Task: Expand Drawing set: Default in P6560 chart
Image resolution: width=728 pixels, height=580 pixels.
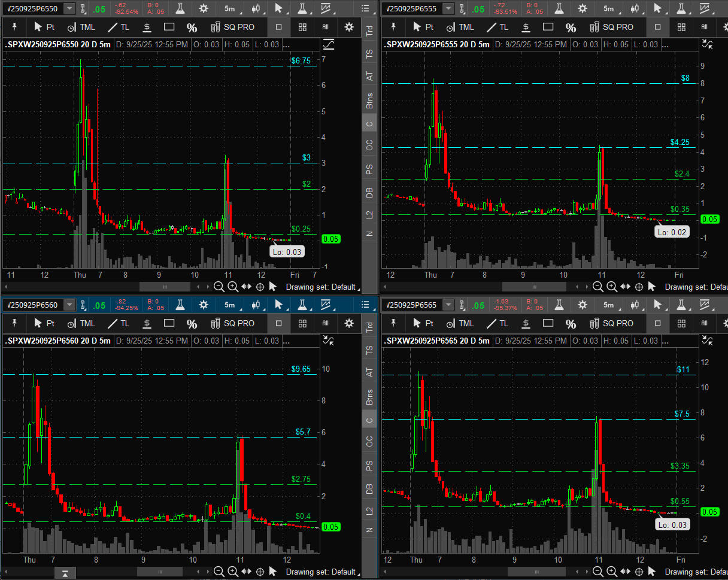Action: 320,572
